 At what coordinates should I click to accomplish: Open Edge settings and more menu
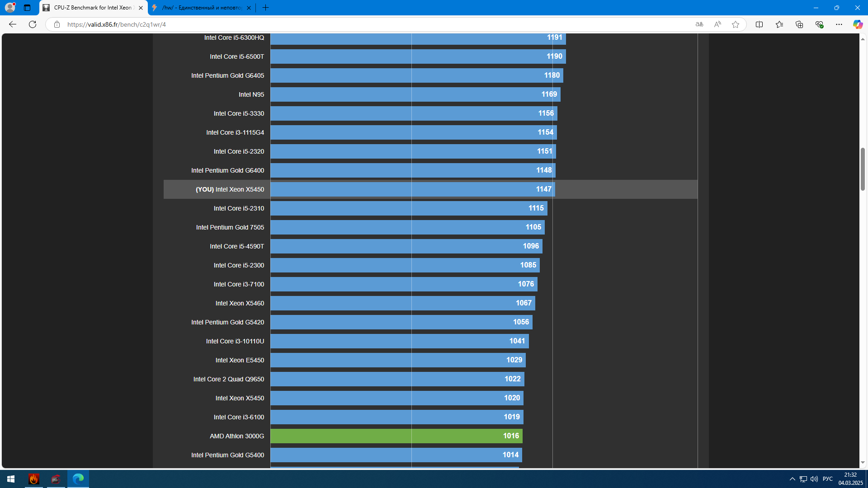pyautogui.click(x=839, y=24)
